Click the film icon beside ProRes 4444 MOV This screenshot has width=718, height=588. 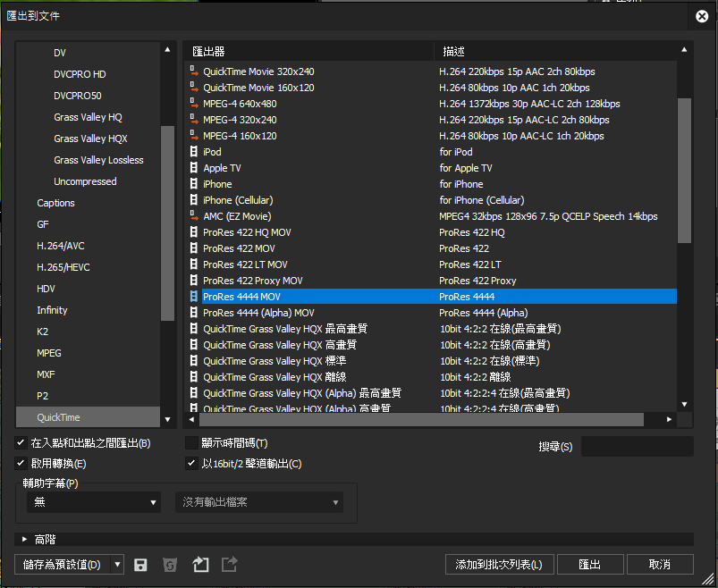[x=194, y=297]
